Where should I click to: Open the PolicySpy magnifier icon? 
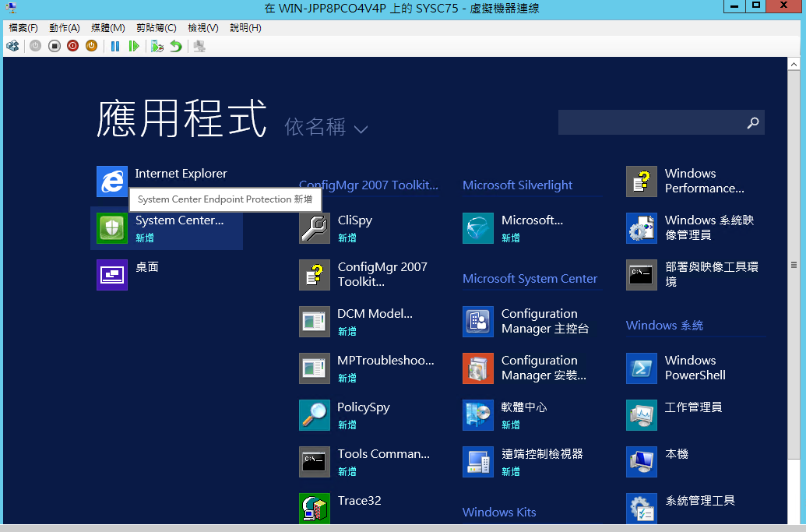(x=315, y=415)
